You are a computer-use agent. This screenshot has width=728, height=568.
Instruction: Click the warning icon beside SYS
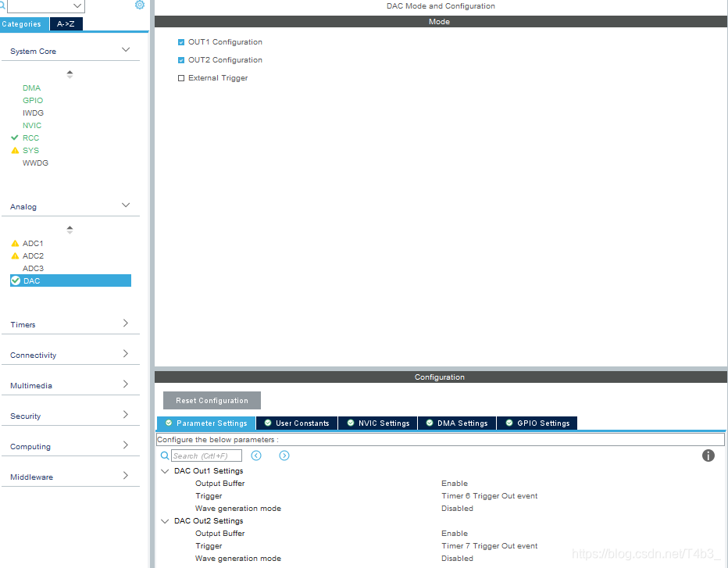tap(15, 151)
